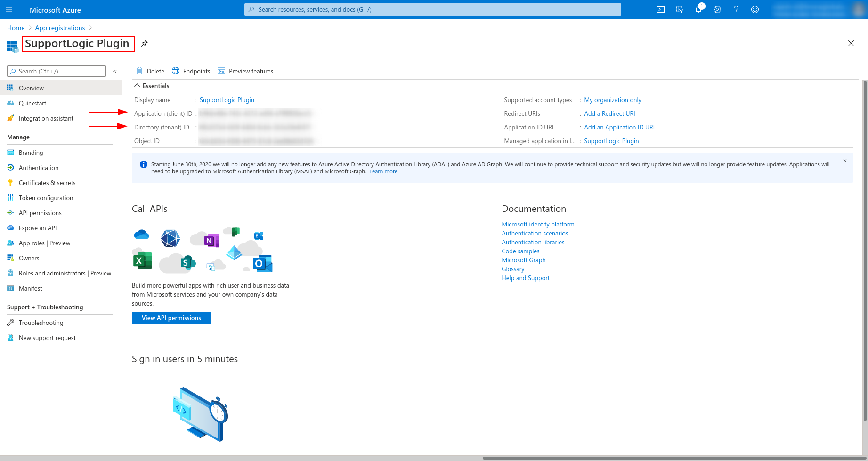This screenshot has width=868, height=461.
Task: Click the user account avatar
Action: (859, 9)
